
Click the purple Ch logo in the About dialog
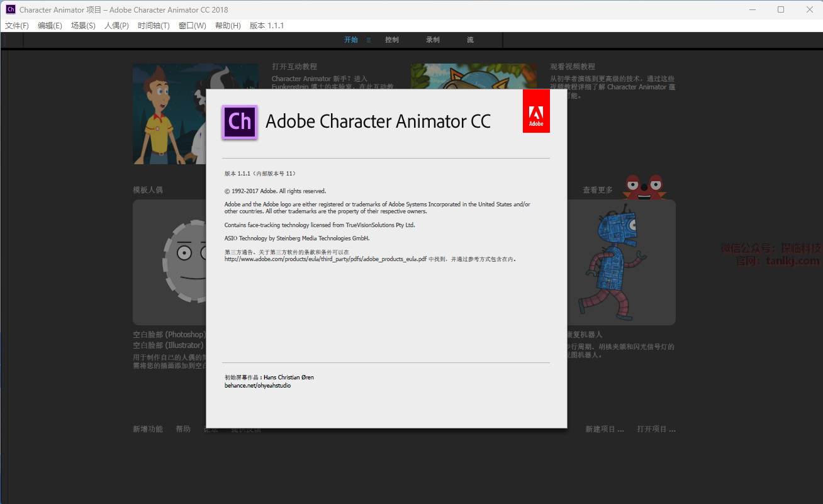point(240,121)
